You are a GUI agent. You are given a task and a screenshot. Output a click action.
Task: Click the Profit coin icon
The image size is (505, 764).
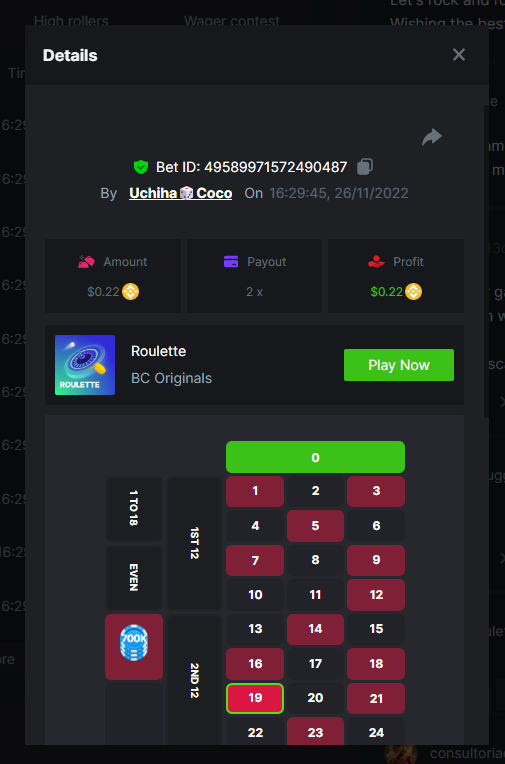[x=413, y=291]
